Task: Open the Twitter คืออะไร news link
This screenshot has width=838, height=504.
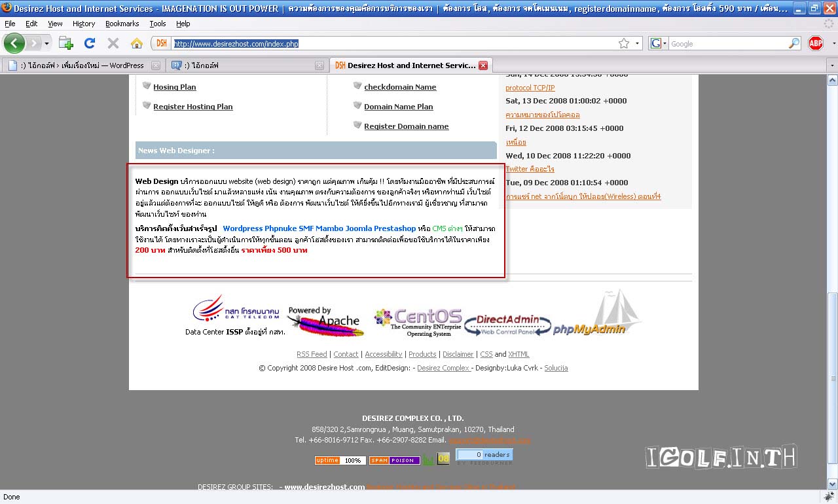Action: [530, 169]
